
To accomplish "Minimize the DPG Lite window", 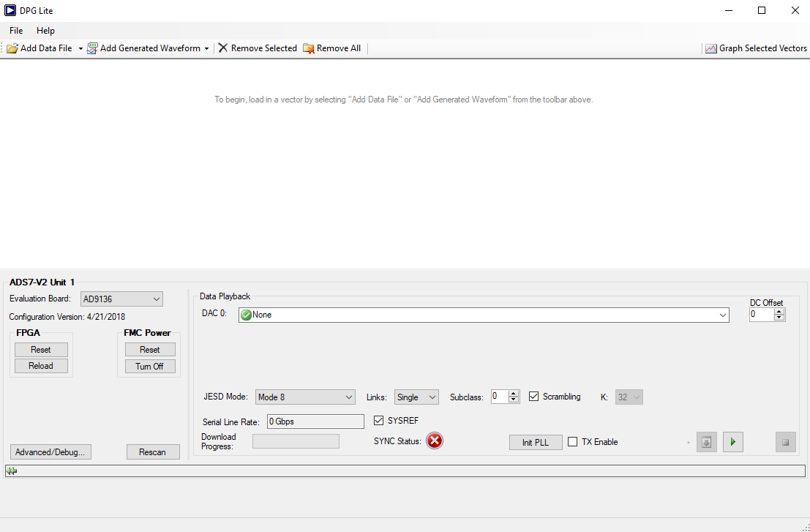I will tap(728, 10).
